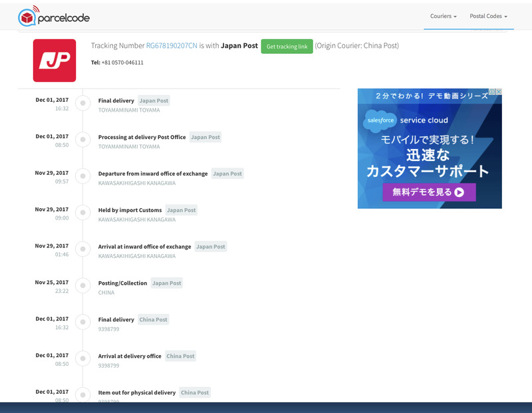Click China Post tag beside Arrival at delivery office

pyautogui.click(x=180, y=356)
